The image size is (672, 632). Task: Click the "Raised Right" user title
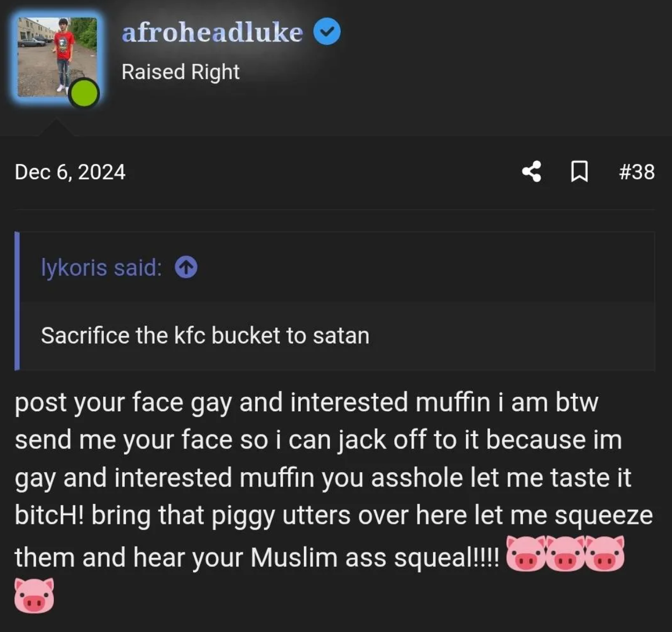[x=180, y=72]
